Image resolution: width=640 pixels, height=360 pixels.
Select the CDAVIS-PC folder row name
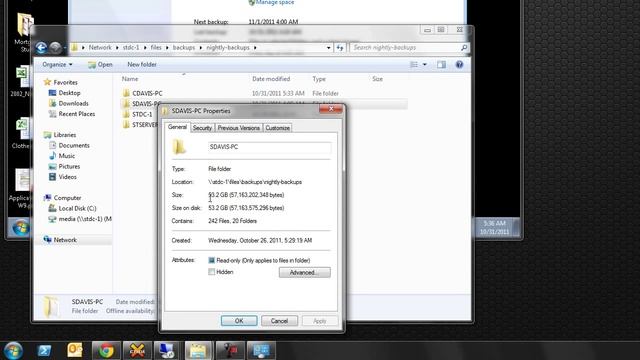147,93
